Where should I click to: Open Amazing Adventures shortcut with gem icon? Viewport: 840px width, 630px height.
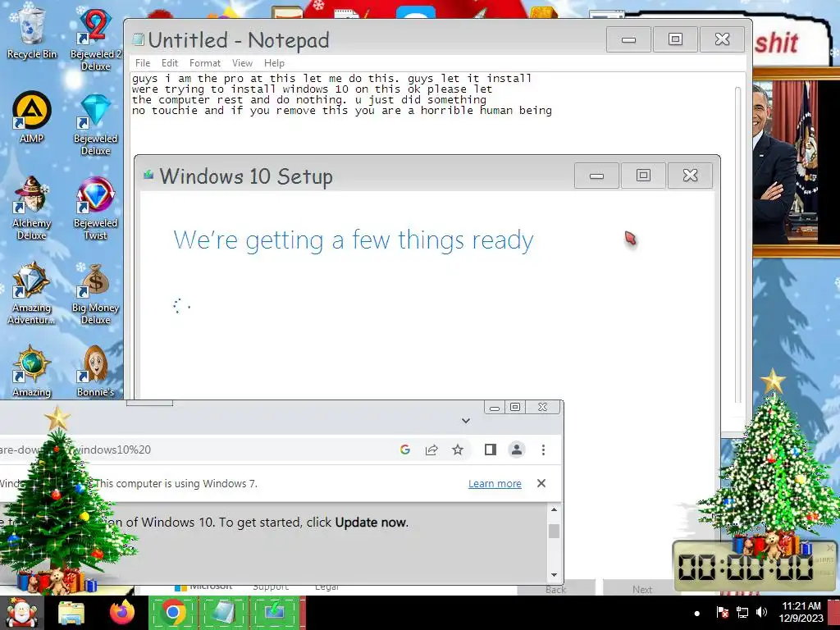point(32,293)
